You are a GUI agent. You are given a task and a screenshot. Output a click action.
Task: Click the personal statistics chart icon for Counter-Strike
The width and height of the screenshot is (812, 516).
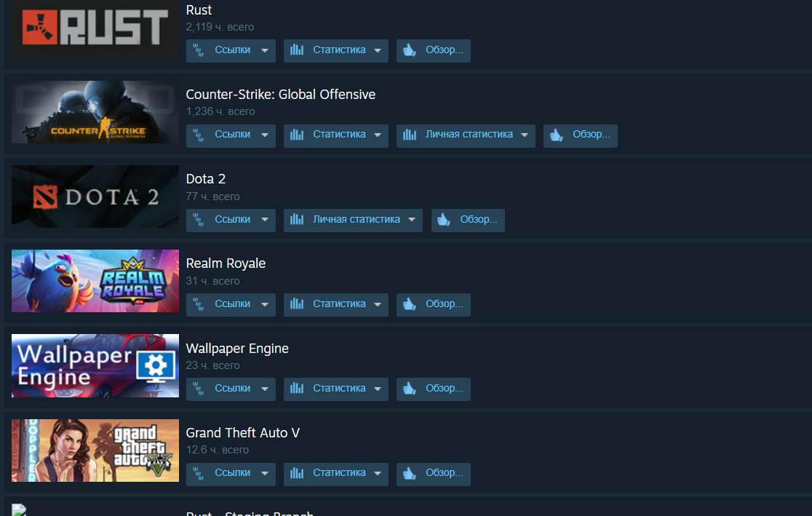(410, 135)
